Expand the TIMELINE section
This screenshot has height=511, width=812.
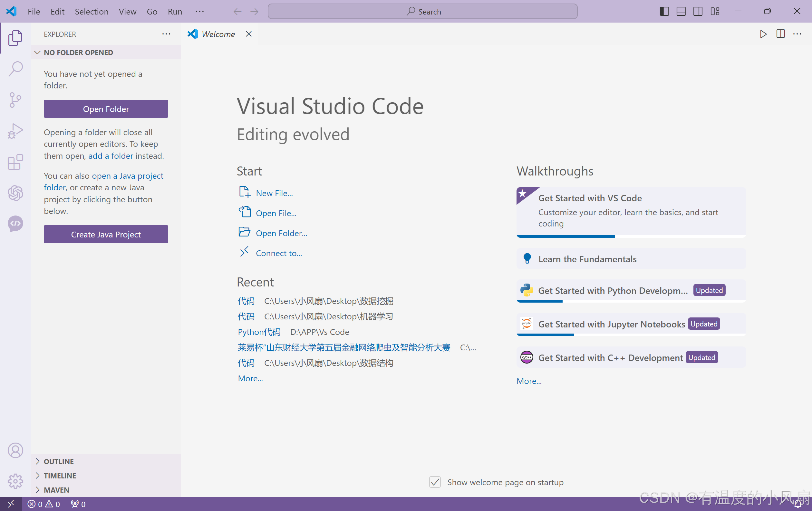click(60, 476)
